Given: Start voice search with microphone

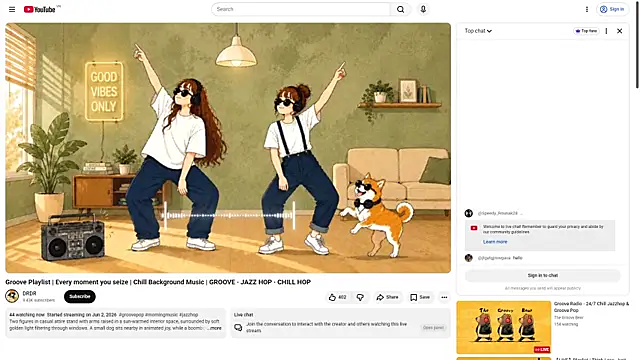Looking at the screenshot, I should 423,9.
